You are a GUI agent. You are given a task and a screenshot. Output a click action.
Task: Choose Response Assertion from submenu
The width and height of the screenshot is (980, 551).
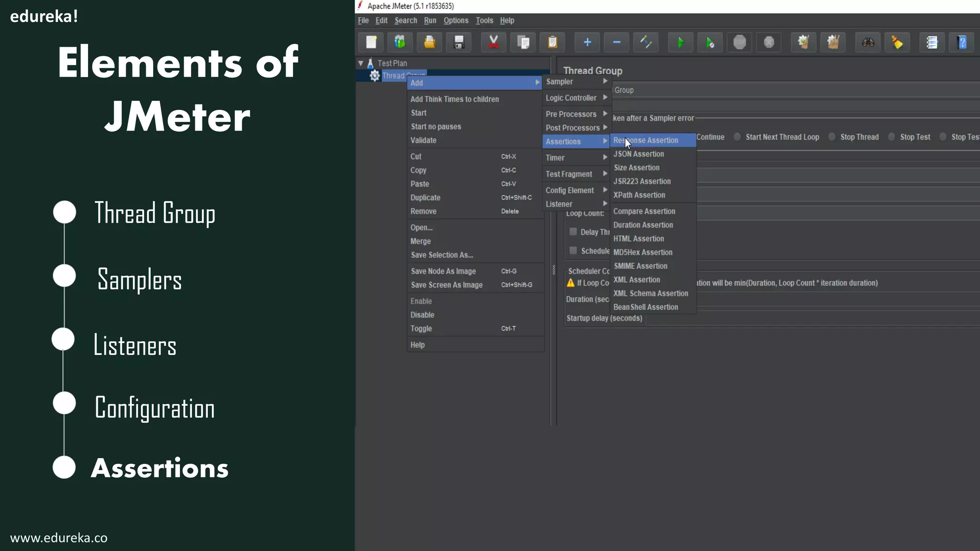tap(653, 140)
